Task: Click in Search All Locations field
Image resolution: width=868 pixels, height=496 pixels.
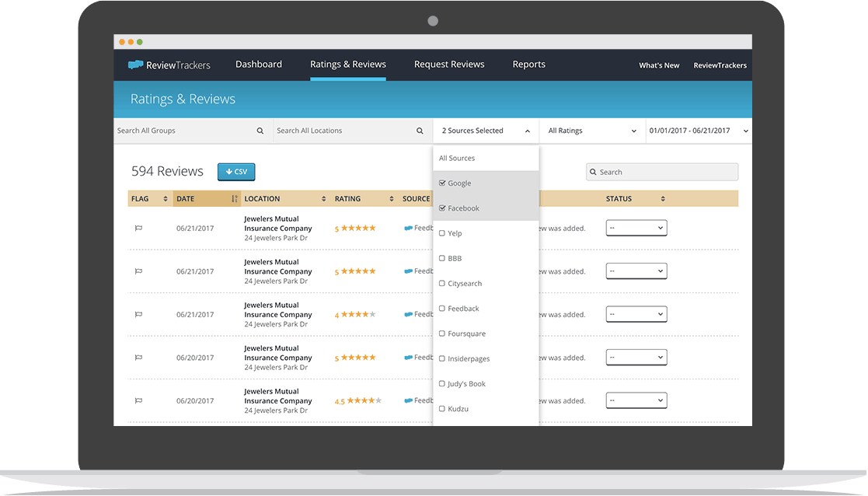Action: (353, 131)
